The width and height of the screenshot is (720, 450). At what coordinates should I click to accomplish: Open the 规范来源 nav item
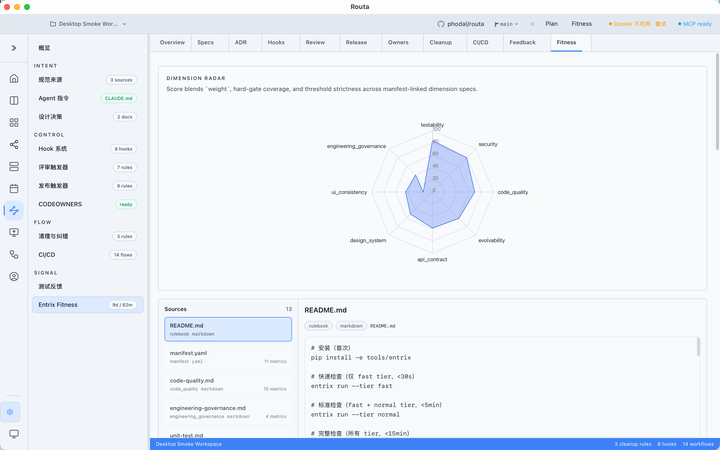[x=87, y=80]
